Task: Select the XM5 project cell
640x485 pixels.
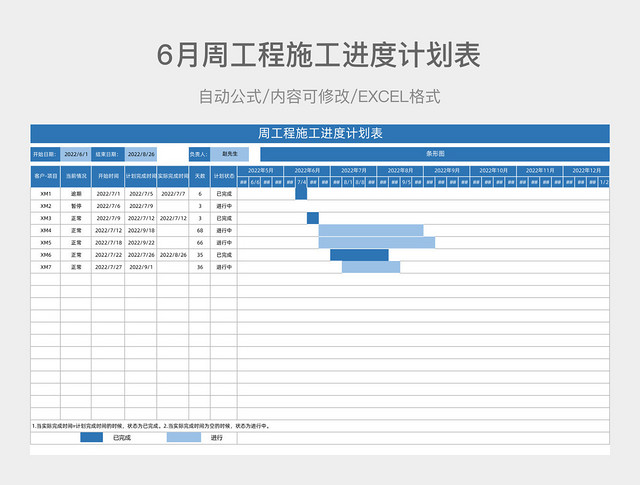Action: (x=45, y=243)
